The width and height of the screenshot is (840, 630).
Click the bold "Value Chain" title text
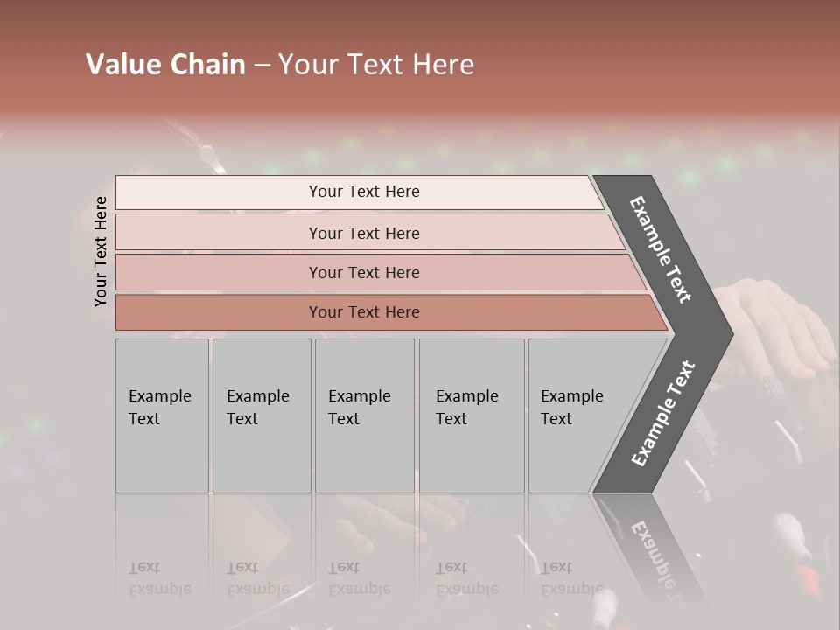[165, 65]
